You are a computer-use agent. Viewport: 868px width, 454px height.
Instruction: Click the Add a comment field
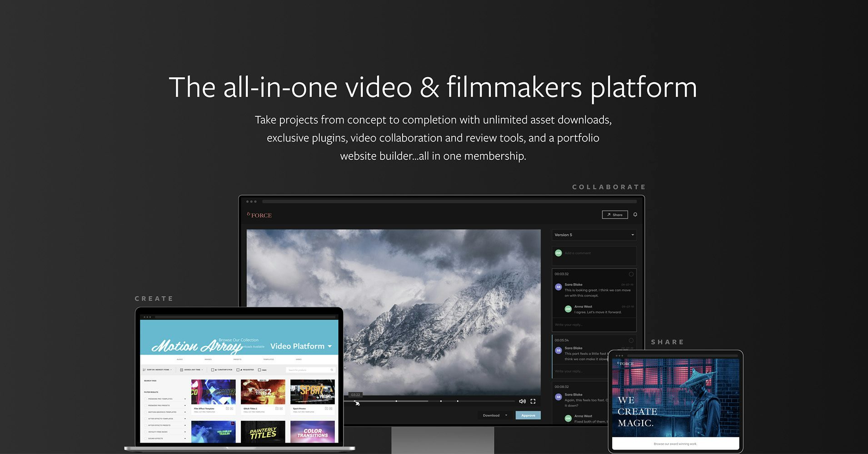[595, 253]
